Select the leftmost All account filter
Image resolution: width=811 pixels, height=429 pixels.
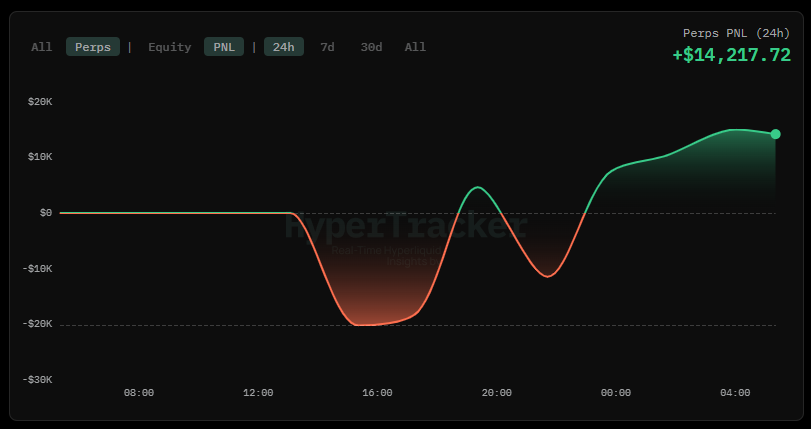(x=41, y=47)
